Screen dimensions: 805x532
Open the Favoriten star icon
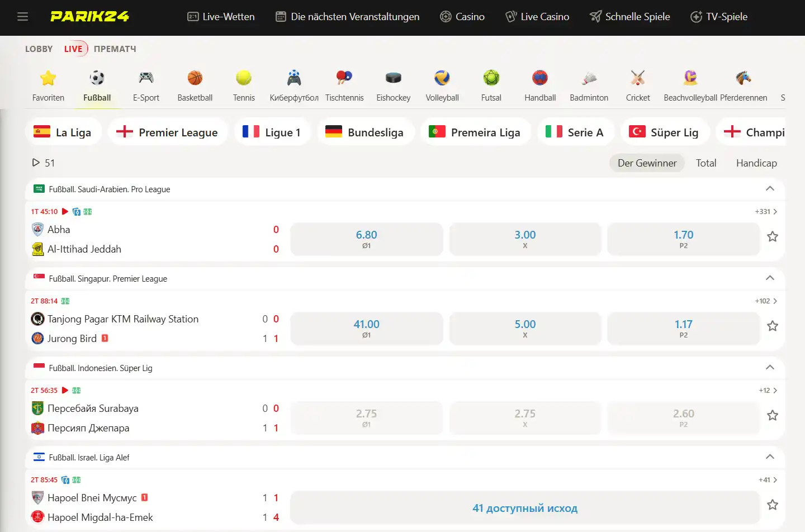click(x=48, y=78)
